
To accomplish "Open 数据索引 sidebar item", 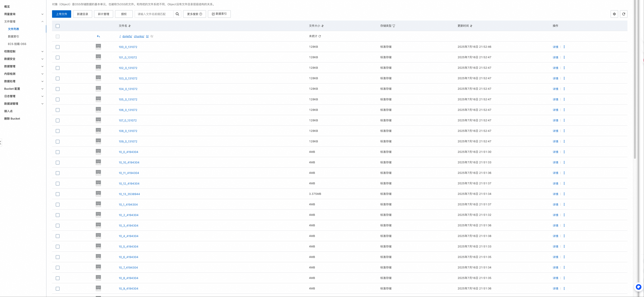I will (14, 37).
